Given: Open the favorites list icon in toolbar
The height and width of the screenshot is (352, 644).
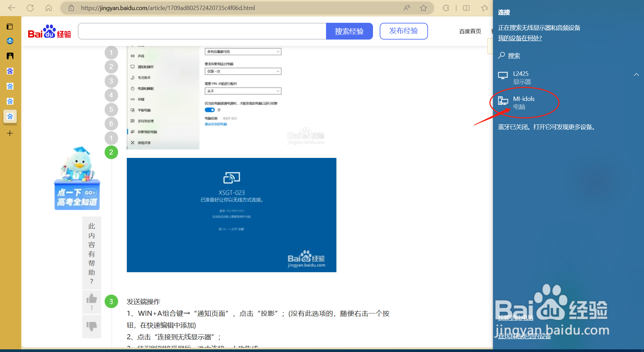Looking at the screenshot, I should point(485,8).
